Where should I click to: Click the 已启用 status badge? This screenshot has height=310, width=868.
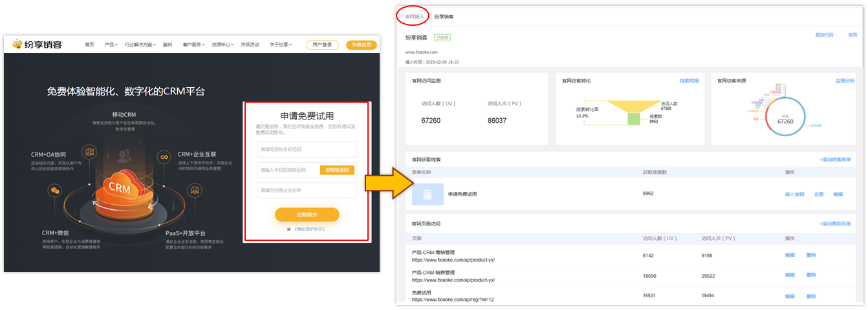(442, 37)
